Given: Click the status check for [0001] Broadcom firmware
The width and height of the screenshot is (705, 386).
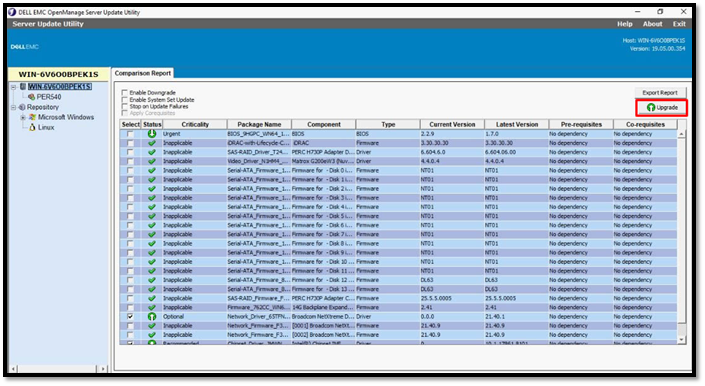Looking at the screenshot, I should point(152,325).
